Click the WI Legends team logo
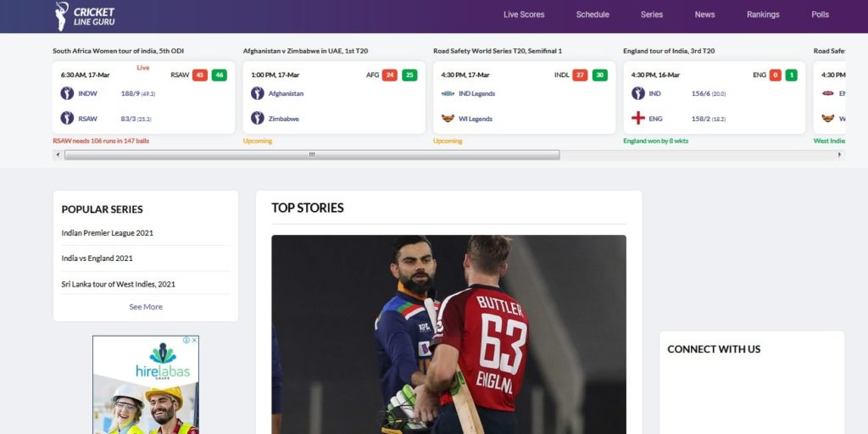Image resolution: width=868 pixels, height=434 pixels. tap(448, 118)
